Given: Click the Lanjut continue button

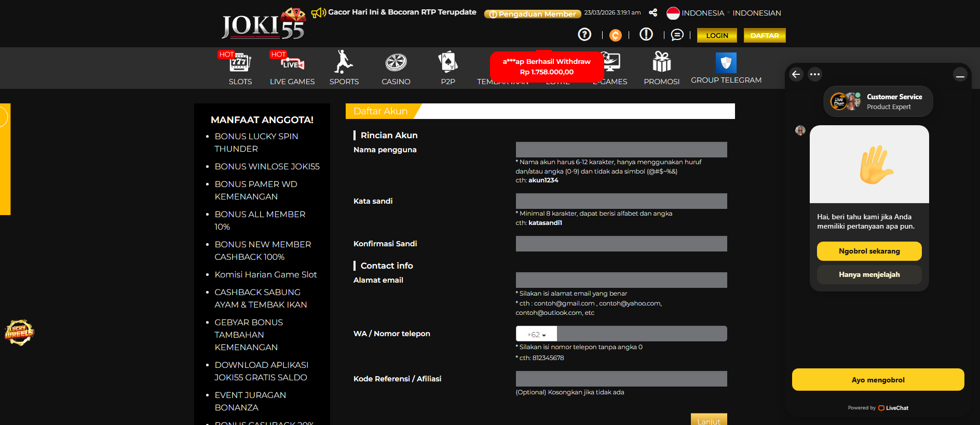Looking at the screenshot, I should coord(709,419).
